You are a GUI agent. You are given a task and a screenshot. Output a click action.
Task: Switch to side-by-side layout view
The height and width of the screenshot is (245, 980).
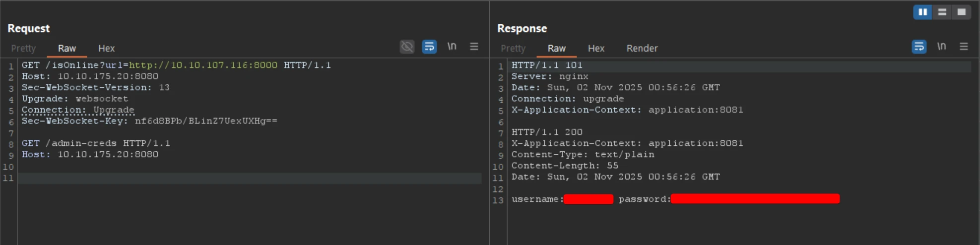click(x=922, y=12)
